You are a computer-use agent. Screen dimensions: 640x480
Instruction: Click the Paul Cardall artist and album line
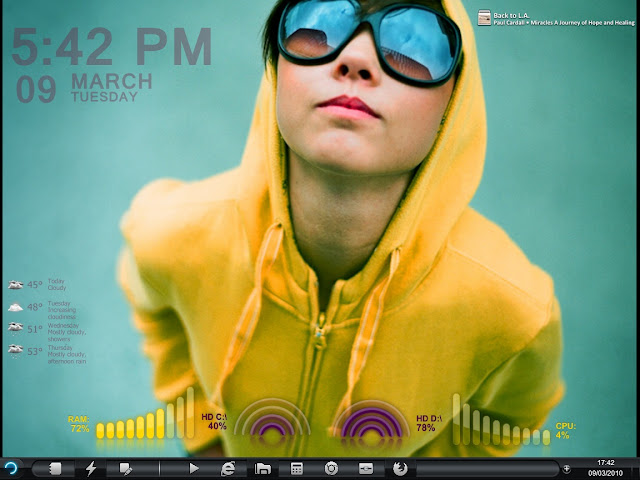click(x=564, y=23)
